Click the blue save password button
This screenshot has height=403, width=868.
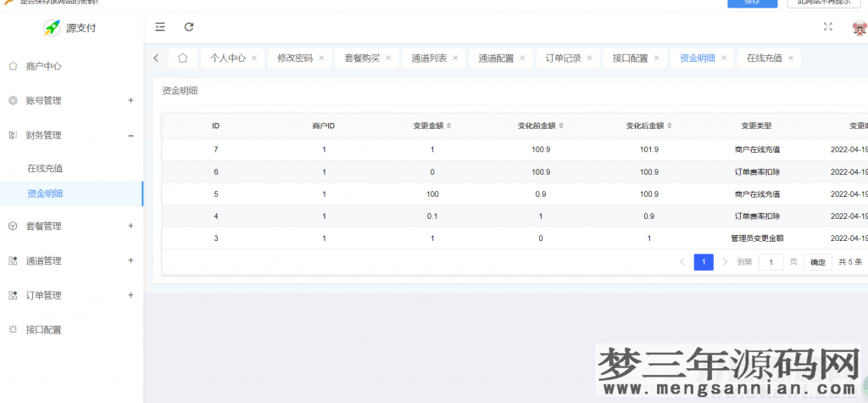[752, 3]
